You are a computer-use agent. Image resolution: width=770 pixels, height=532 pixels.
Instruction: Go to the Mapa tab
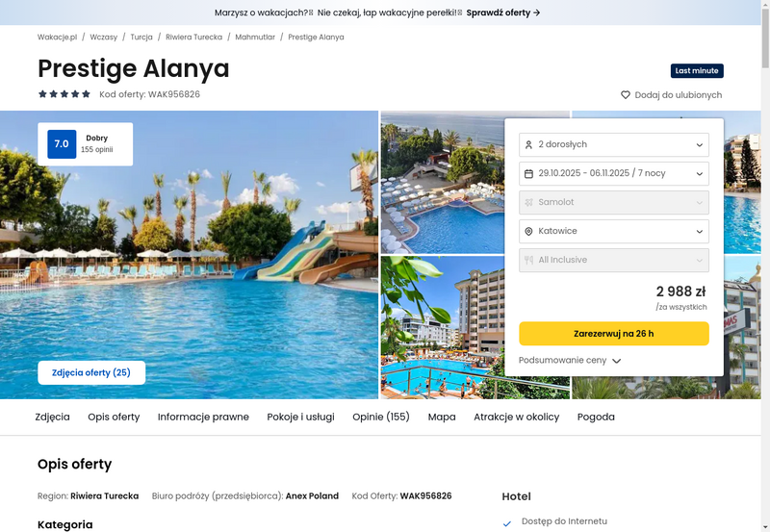442,417
